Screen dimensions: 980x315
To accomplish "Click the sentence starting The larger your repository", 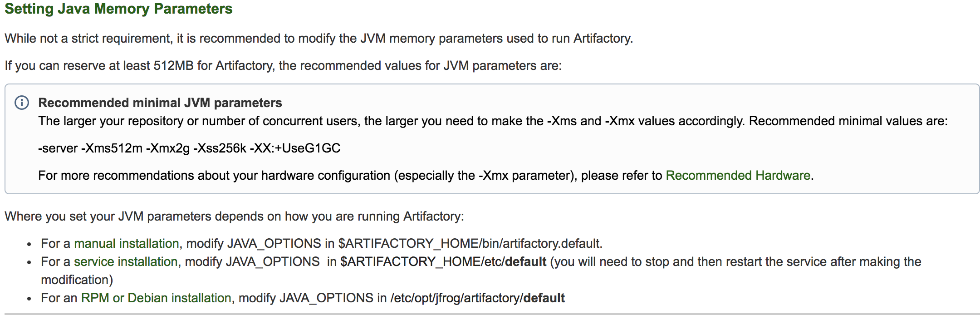I will pos(493,121).
